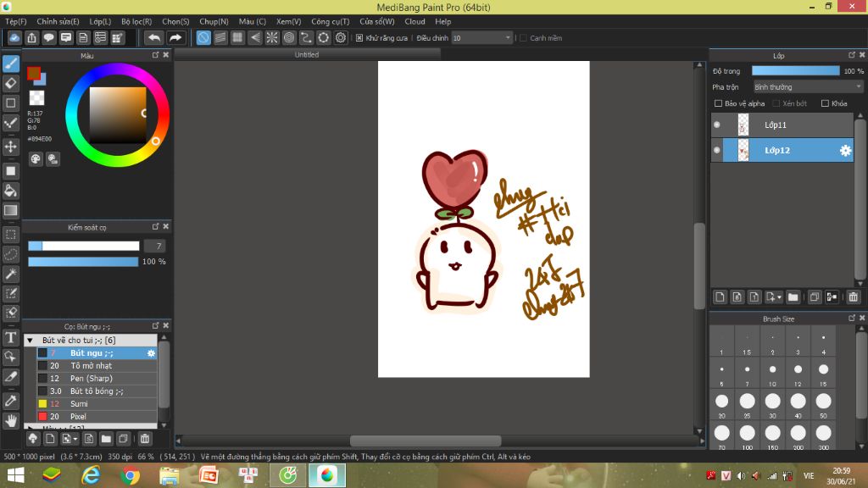This screenshot has width=868, height=488.
Task: Select the Pixel brush
Action: coord(97,417)
